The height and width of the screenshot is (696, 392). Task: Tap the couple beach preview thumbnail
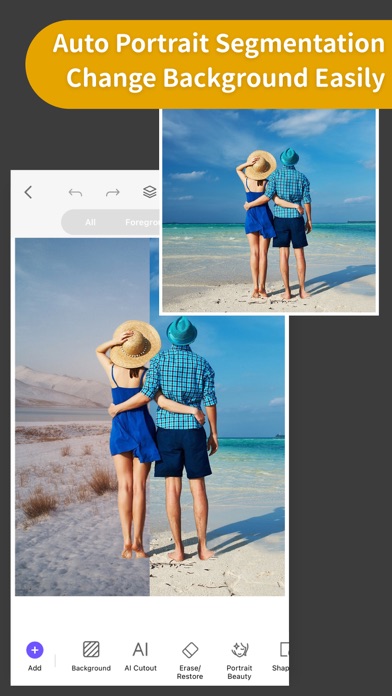coord(269,211)
